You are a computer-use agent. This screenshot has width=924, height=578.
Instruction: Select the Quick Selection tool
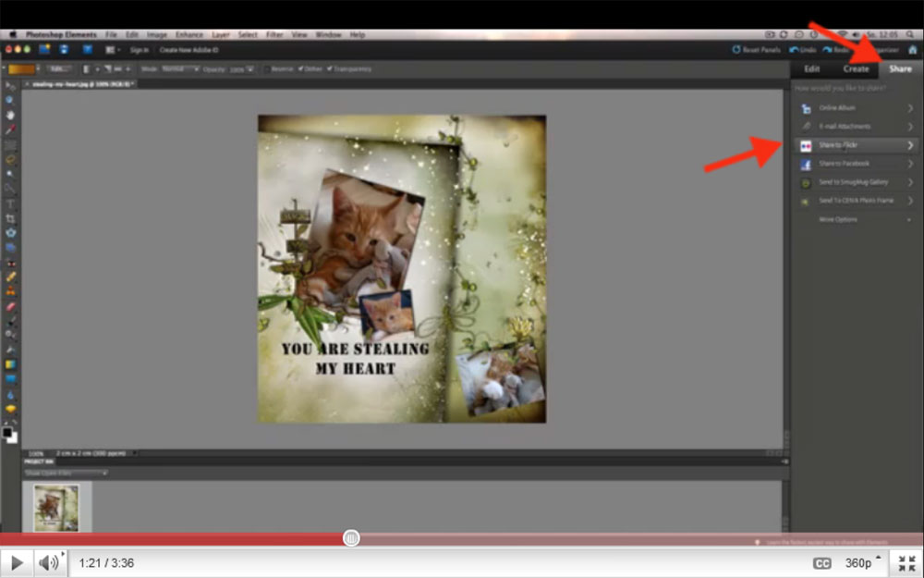point(10,190)
